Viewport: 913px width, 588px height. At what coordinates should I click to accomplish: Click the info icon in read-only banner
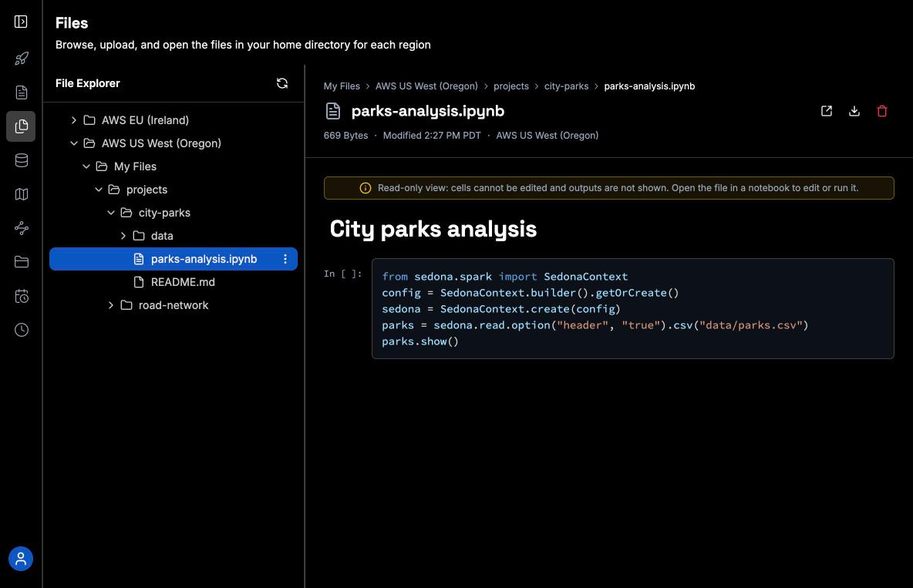[x=365, y=188]
